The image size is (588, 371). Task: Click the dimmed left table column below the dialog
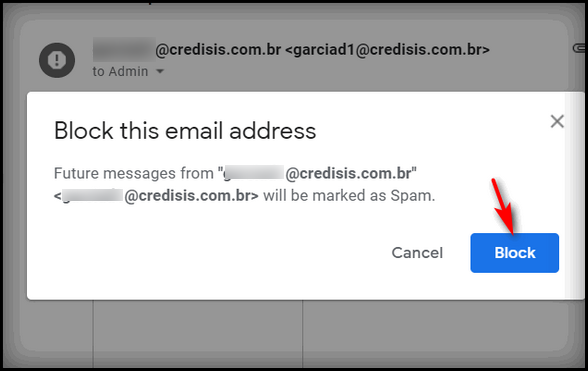tap(56, 334)
